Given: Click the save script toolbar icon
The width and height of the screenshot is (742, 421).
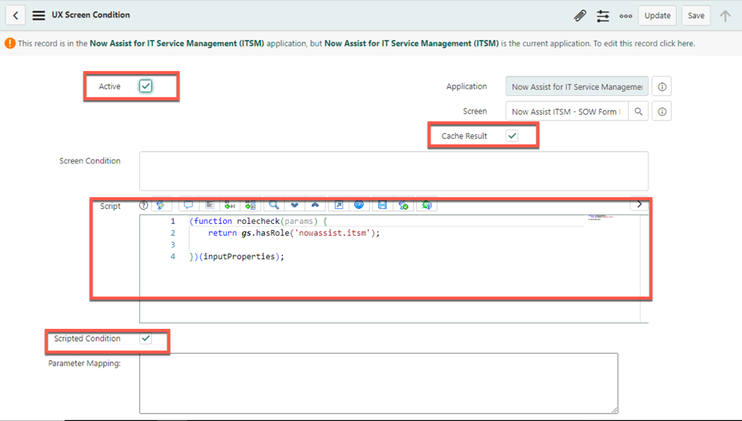Looking at the screenshot, I should [x=382, y=205].
